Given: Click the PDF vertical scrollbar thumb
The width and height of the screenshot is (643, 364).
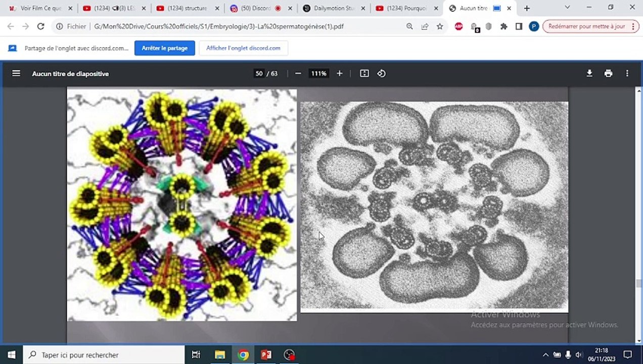Looking at the screenshot, I should 638,284.
